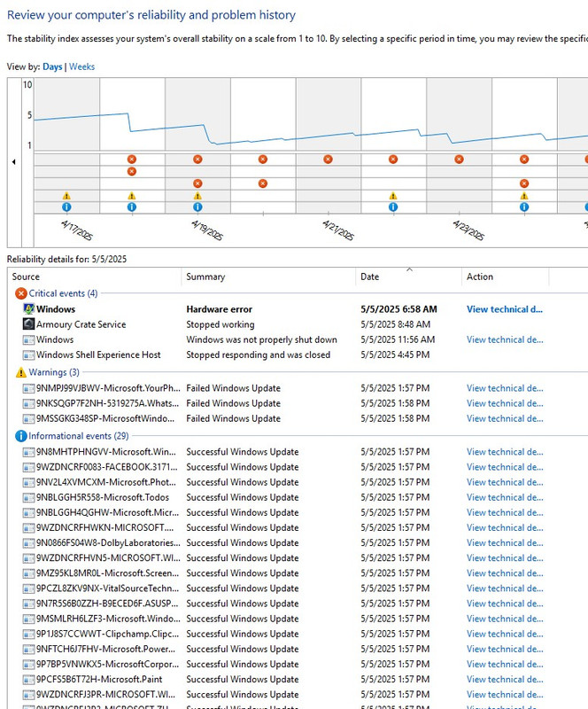Viewport: 588px width, 709px height.
Task: Select the miscellaneous failure icon for 4/20/2025
Action: 263,183
